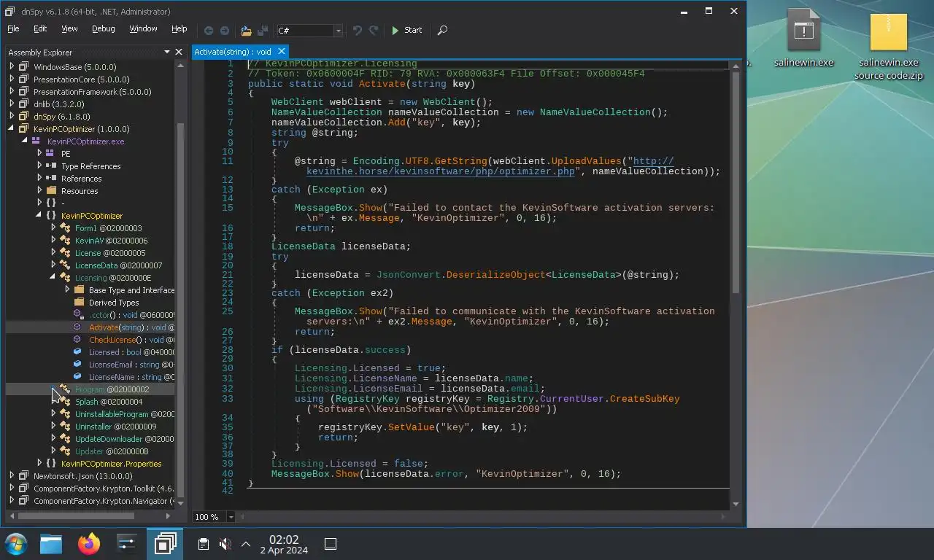This screenshot has height=560, width=934.
Task: Open the file manager from taskbar
Action: tap(51, 543)
